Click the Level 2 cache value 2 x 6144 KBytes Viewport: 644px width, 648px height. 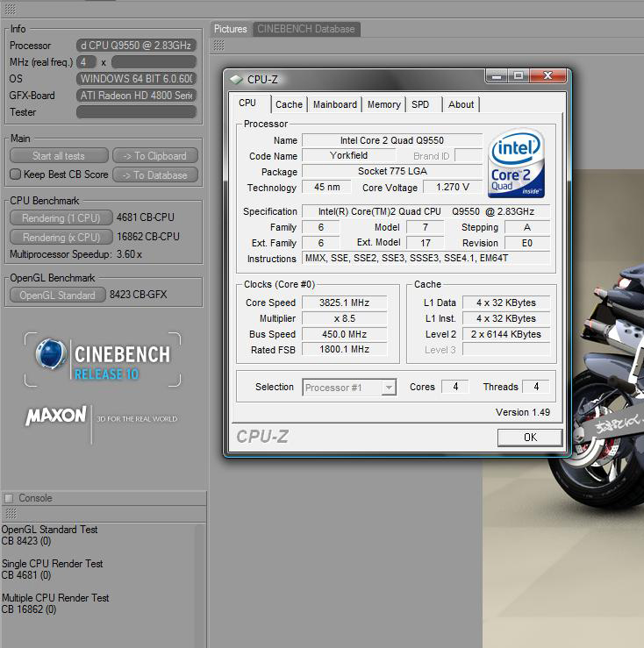tap(506, 334)
